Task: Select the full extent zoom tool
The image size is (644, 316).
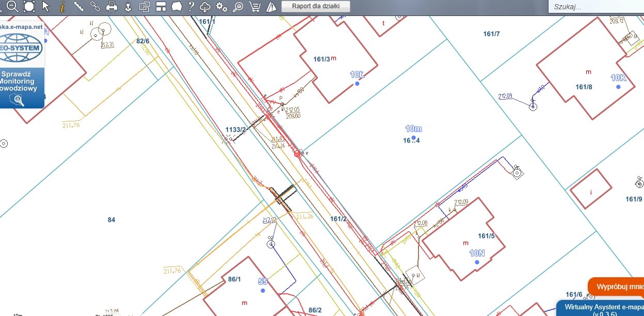Action: pos(29,6)
